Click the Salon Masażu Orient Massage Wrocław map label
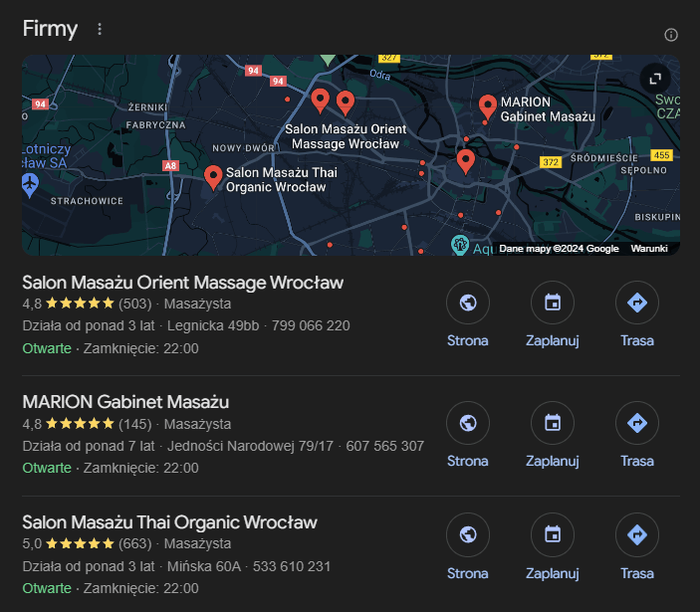This screenshot has width=700, height=612. click(346, 136)
